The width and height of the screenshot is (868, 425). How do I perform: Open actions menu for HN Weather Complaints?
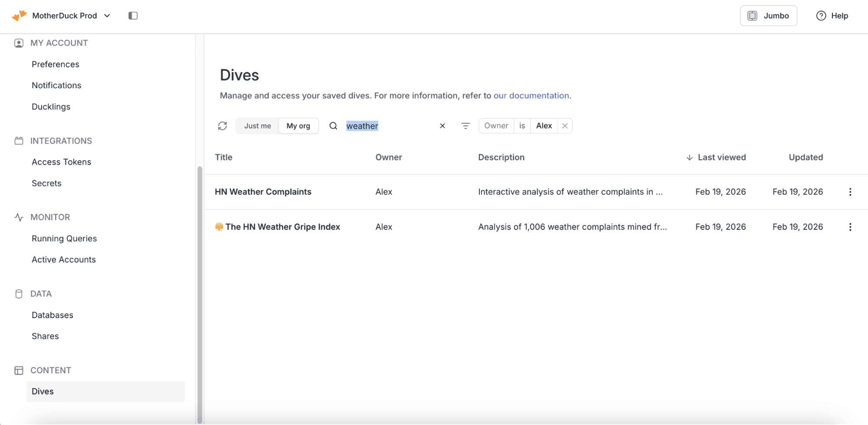(850, 192)
